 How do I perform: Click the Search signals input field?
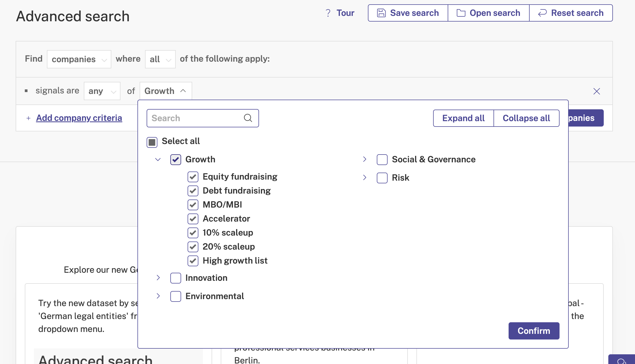(x=202, y=118)
